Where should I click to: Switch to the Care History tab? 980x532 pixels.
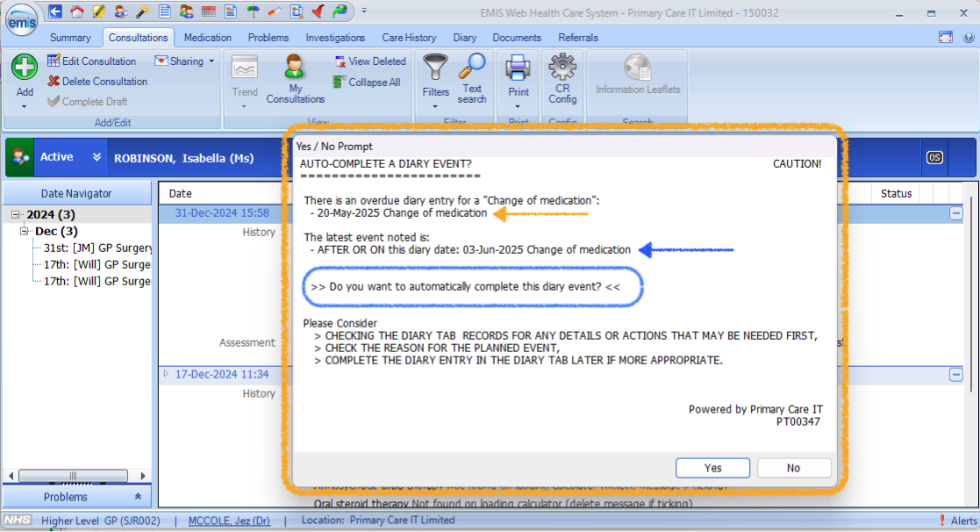(409, 38)
